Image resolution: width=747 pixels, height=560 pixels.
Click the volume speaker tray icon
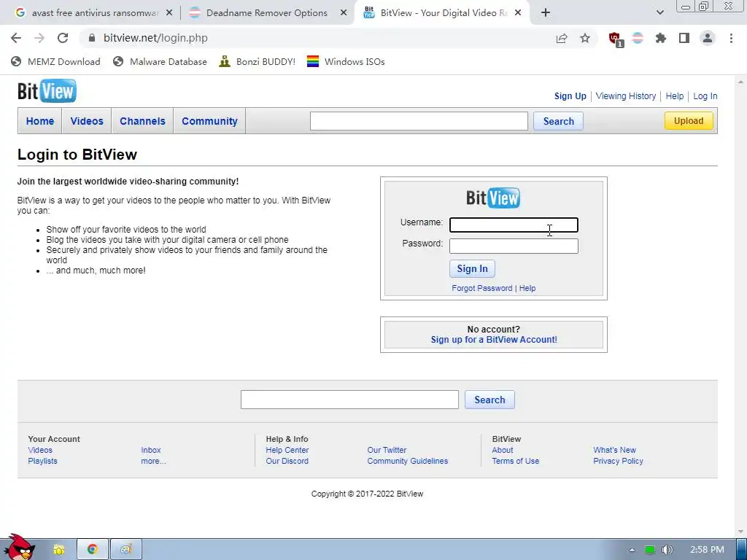click(x=667, y=550)
